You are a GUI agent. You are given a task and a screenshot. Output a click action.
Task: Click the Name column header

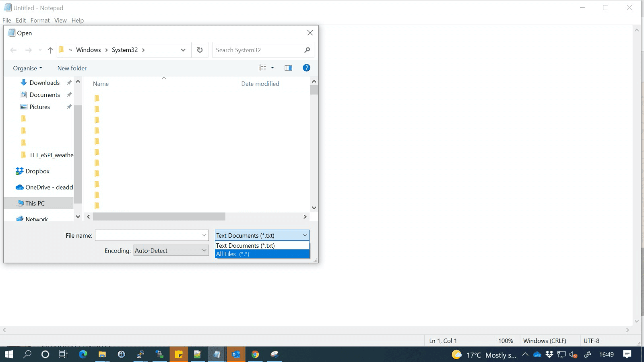tap(100, 83)
